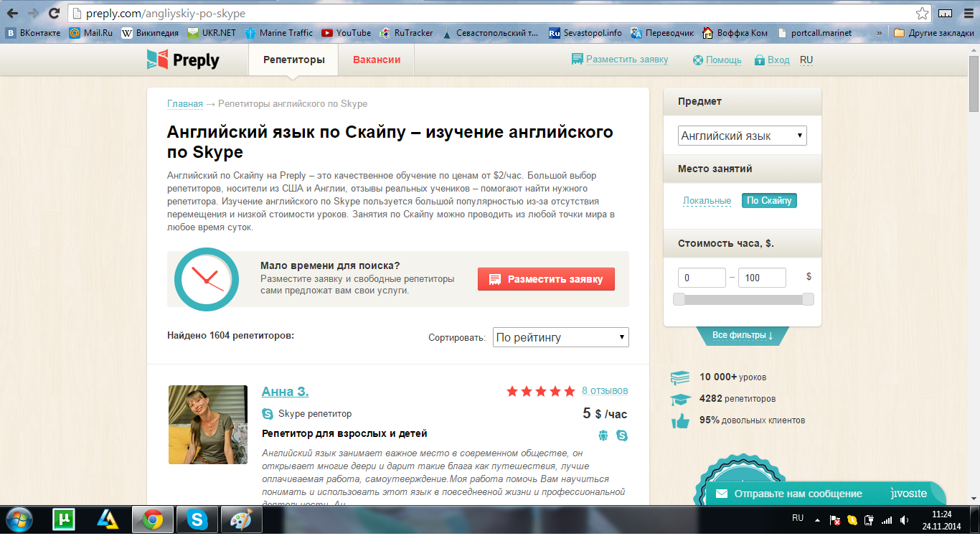This screenshot has width=980, height=551.
Task: Switch to Chrome in the taskbar
Action: (x=152, y=519)
